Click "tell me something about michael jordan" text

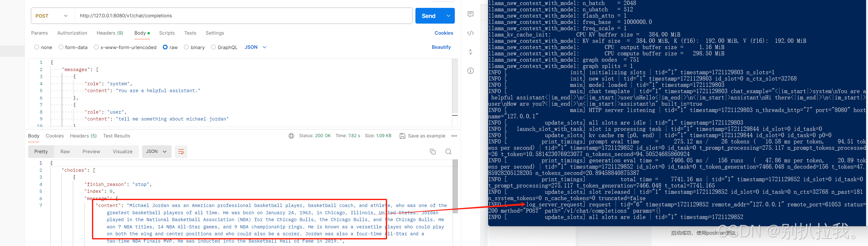(x=172, y=119)
